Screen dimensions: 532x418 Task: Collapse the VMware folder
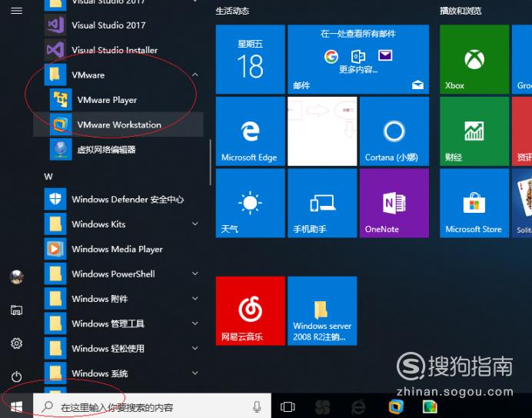[x=195, y=75]
